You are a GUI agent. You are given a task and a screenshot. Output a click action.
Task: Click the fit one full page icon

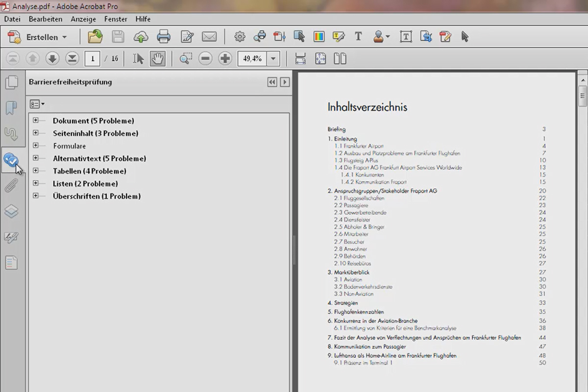click(x=320, y=59)
